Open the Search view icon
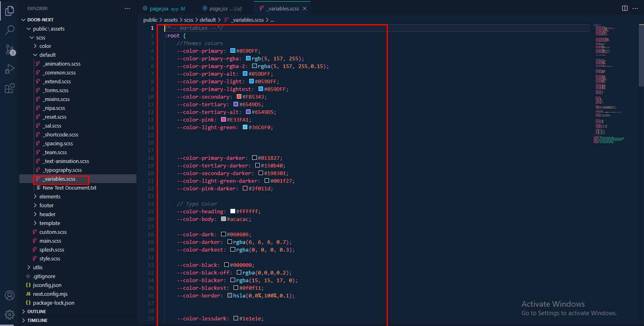 point(10,30)
